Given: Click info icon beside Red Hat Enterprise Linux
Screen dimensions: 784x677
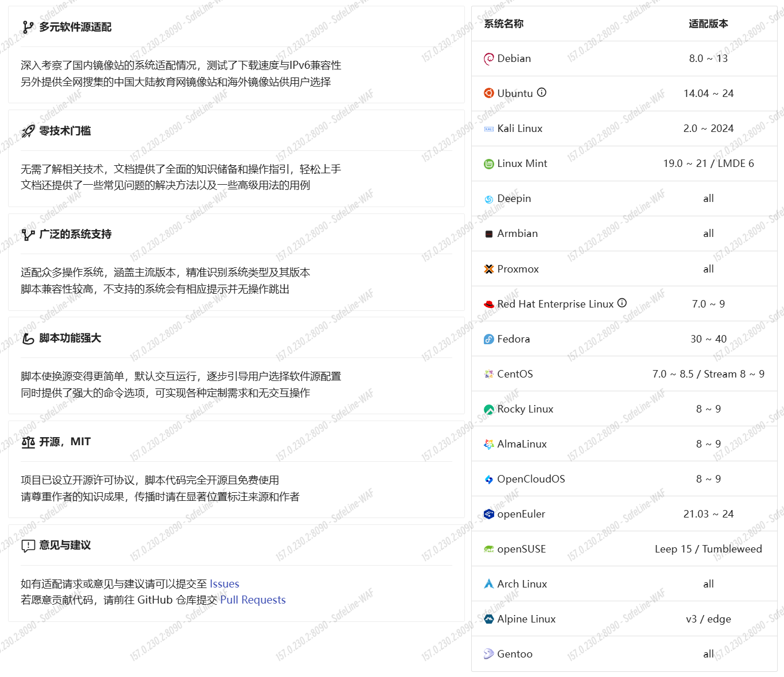Looking at the screenshot, I should pos(622,303).
